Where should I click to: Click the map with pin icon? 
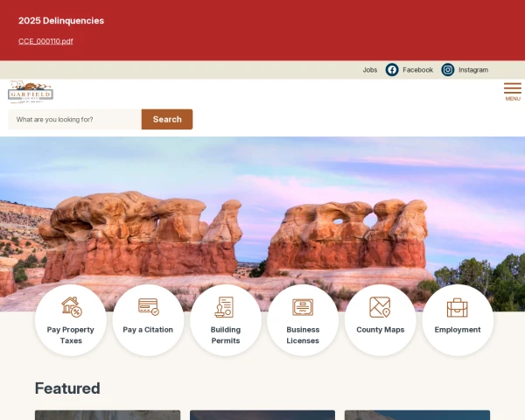[x=380, y=307]
